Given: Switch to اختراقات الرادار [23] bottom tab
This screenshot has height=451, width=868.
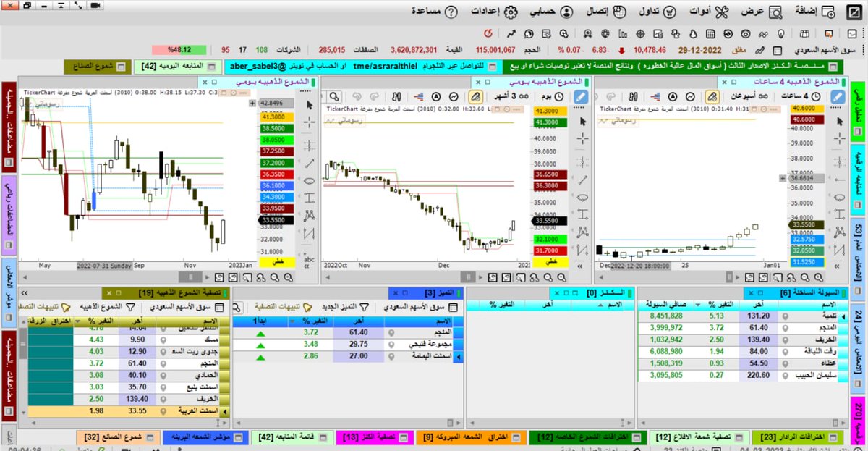Looking at the screenshot, I should pyautogui.click(x=799, y=437).
